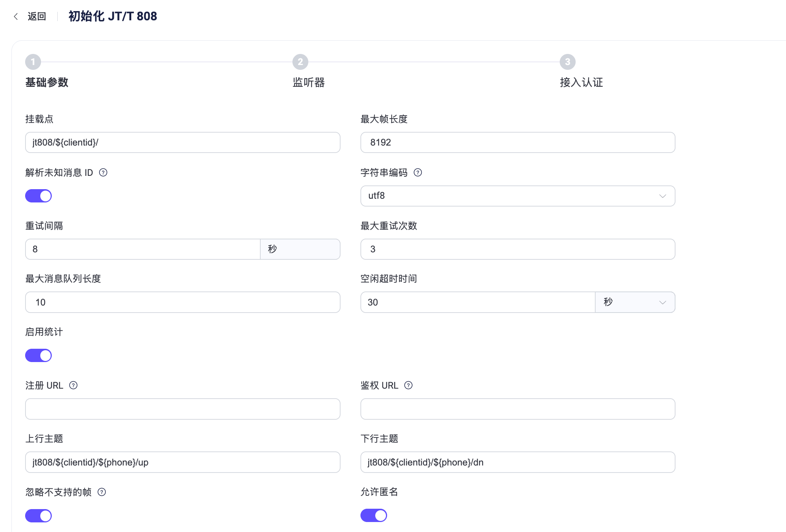Click the back arrow icon beside 返回
Image resolution: width=786 pixels, height=532 pixels.
(16, 16)
